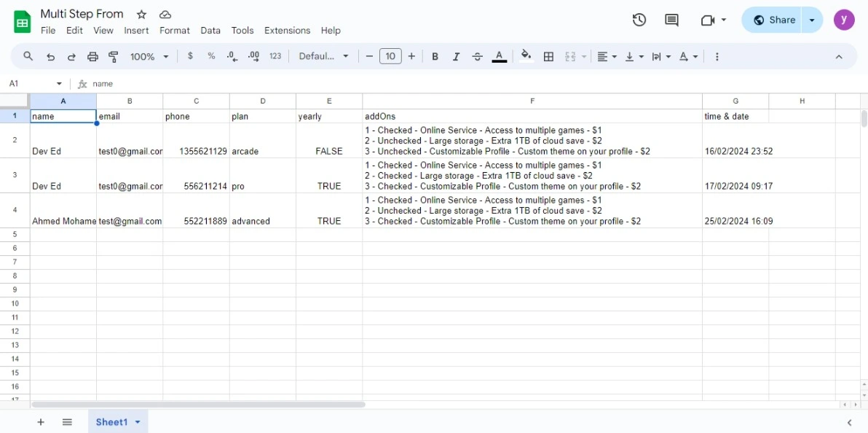Image resolution: width=868 pixels, height=433 pixels.
Task: Toggle bold formatting
Action: click(435, 57)
